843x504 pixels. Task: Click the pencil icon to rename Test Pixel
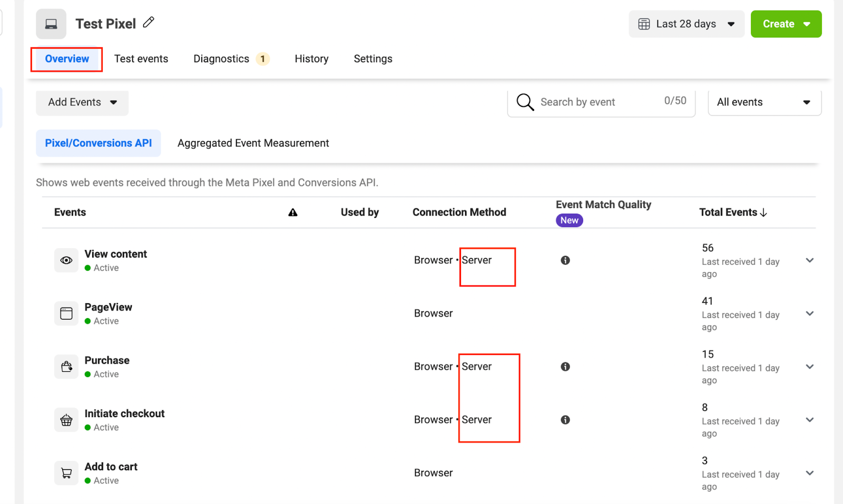(x=149, y=22)
